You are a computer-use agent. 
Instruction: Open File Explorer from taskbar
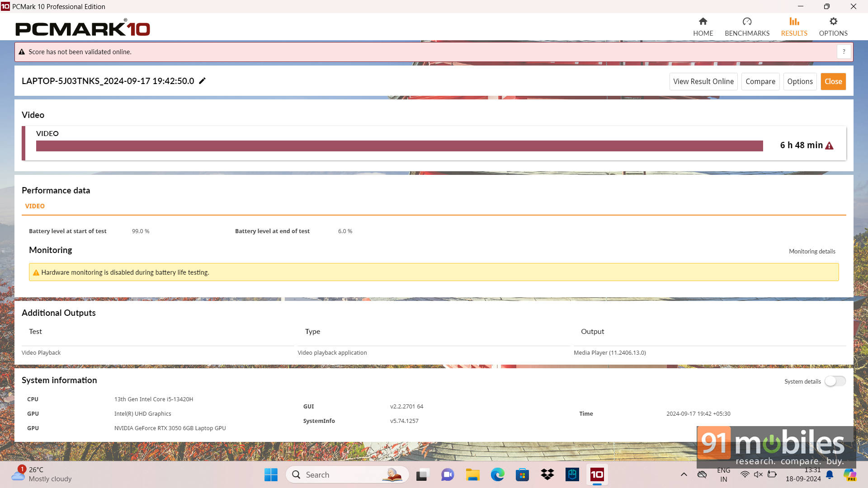coord(473,474)
